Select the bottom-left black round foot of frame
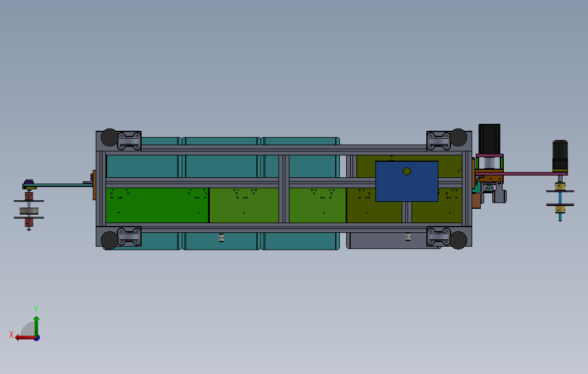The height and width of the screenshot is (374, 588). [109, 240]
